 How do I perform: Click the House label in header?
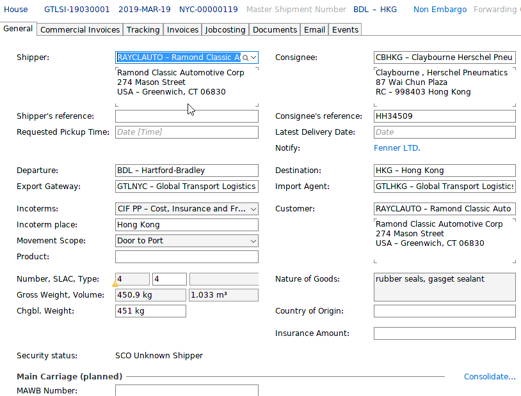(16, 9)
